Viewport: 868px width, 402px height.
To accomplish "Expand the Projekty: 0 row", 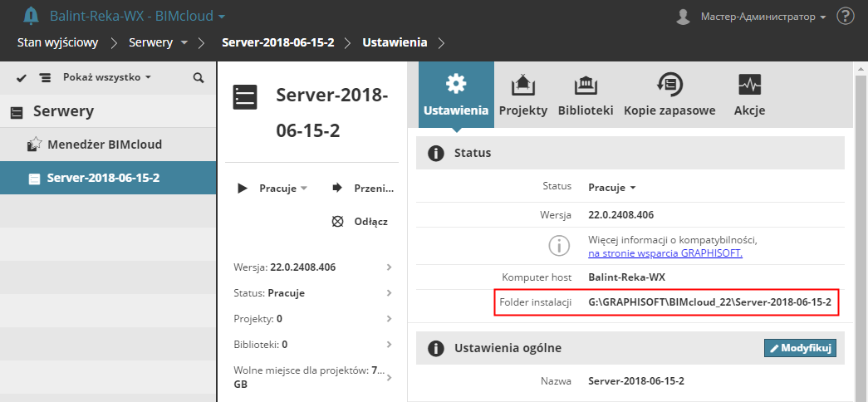I will (x=313, y=318).
